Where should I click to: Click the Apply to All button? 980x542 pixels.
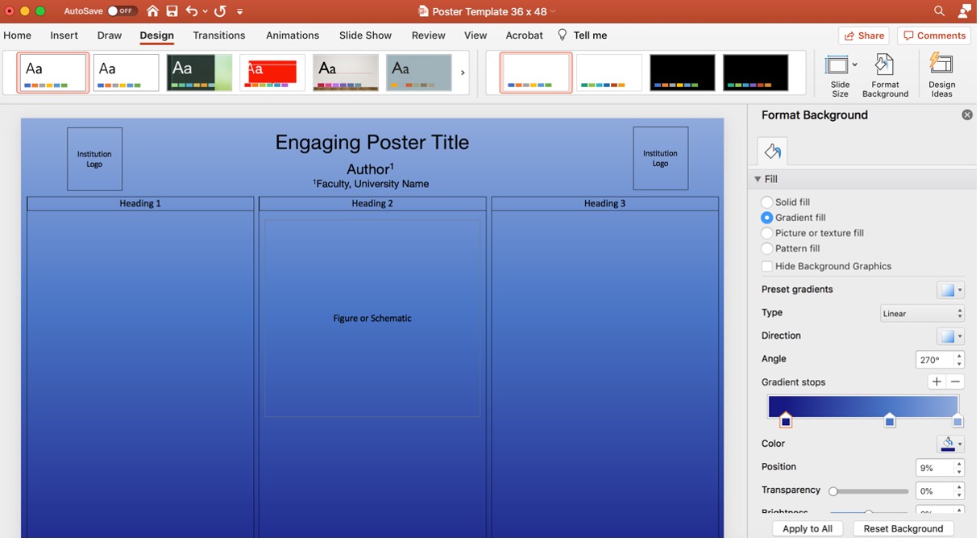tap(807, 528)
